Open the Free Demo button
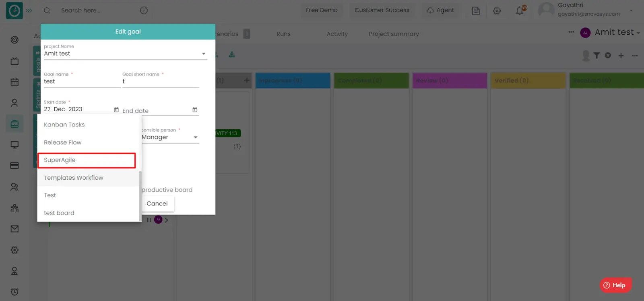644x301 pixels. pyautogui.click(x=322, y=10)
